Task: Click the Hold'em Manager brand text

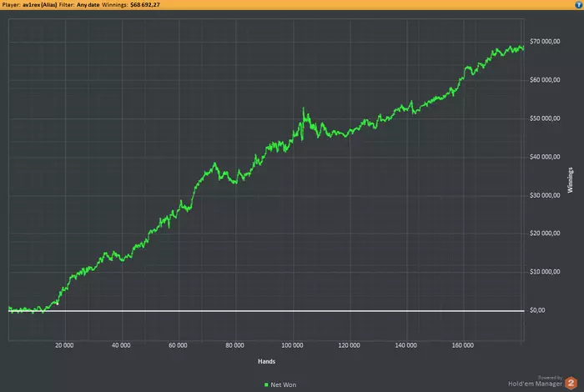Action: coord(536,384)
